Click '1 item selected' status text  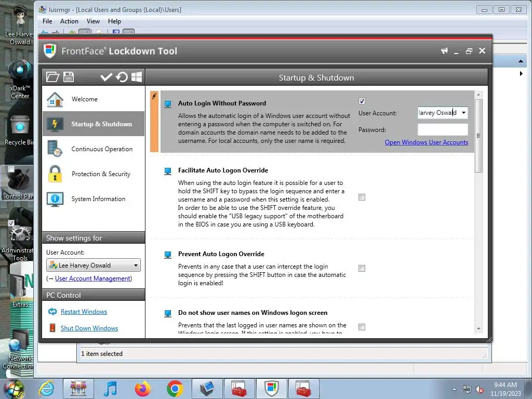[102, 353]
